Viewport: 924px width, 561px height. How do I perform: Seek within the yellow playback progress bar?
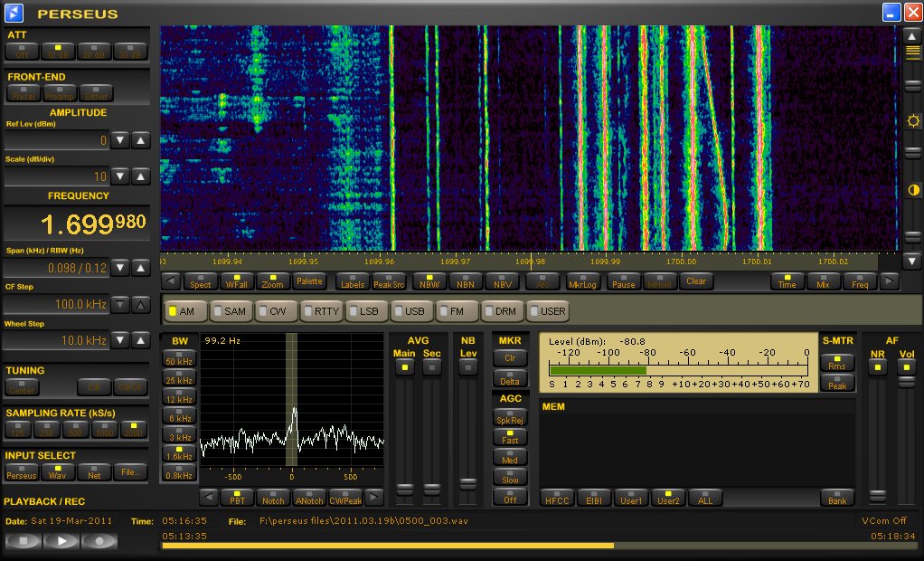click(539, 546)
